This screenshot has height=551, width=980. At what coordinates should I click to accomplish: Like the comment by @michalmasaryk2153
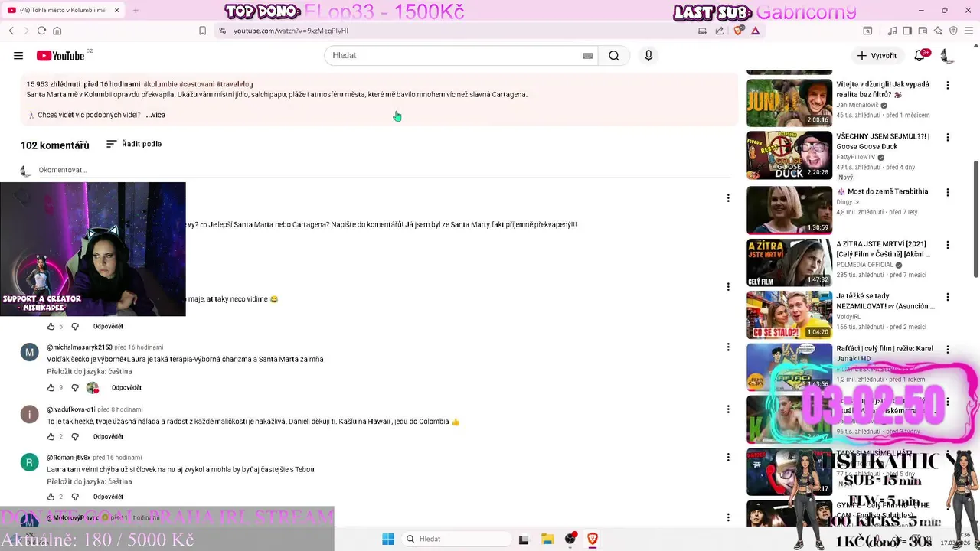pos(51,387)
